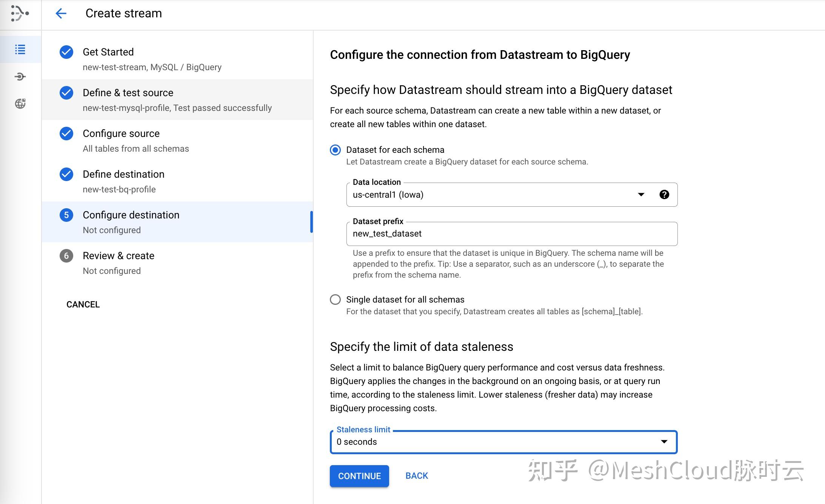Open the Connection profiles sidebar icon
The image size is (825, 504).
[x=20, y=76]
